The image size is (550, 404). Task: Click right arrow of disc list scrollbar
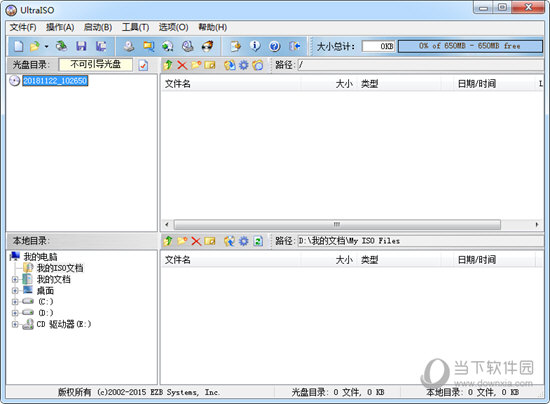point(537,224)
